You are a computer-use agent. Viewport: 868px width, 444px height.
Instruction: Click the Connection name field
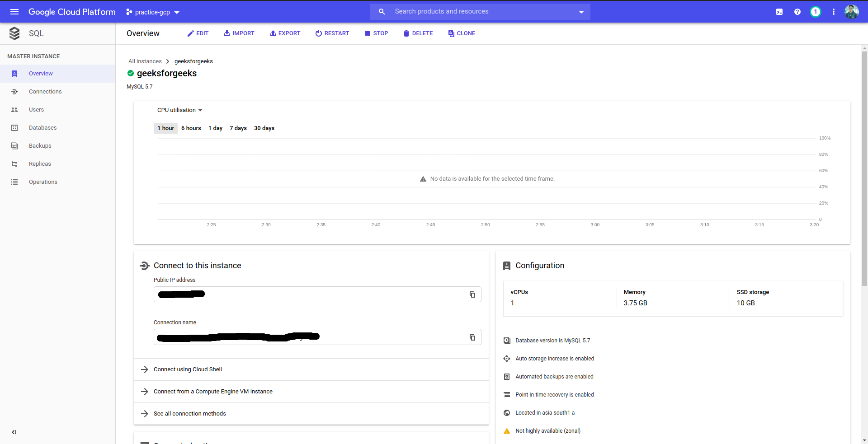click(x=317, y=337)
